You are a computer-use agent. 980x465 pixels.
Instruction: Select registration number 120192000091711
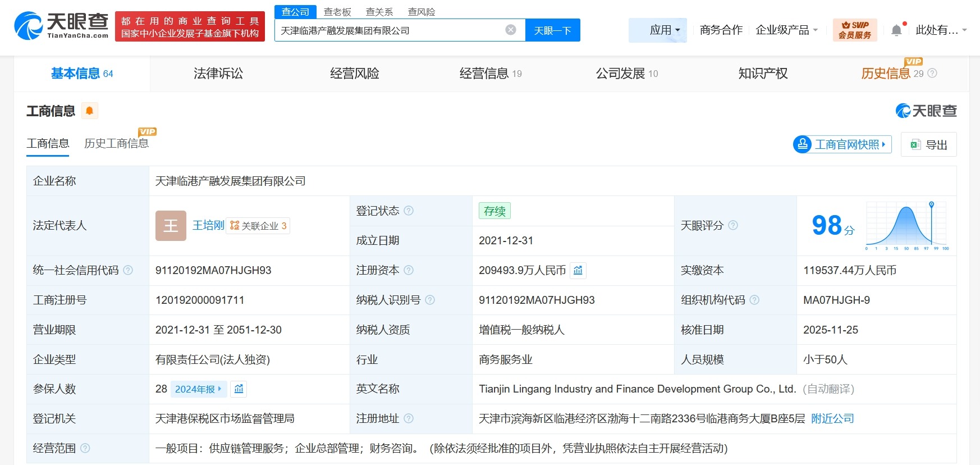(200, 300)
